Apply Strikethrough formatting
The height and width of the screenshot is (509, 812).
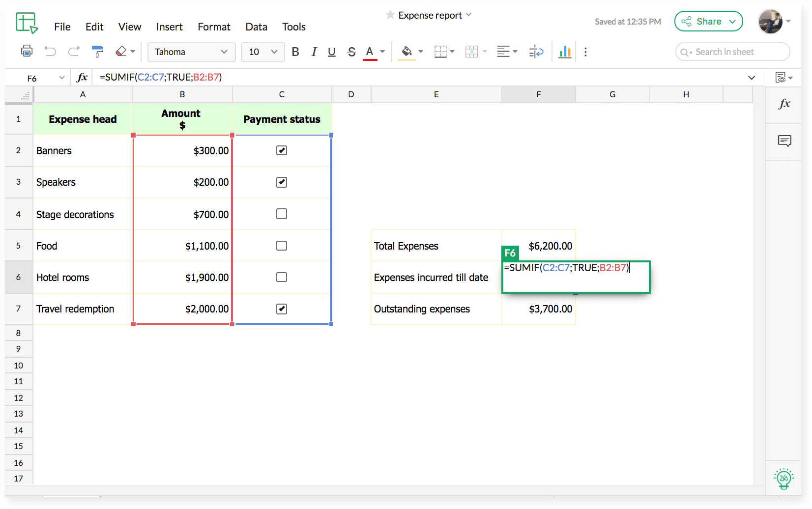351,52
